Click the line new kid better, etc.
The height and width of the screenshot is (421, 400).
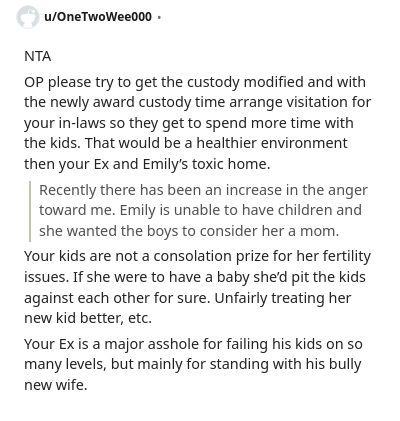88,318
